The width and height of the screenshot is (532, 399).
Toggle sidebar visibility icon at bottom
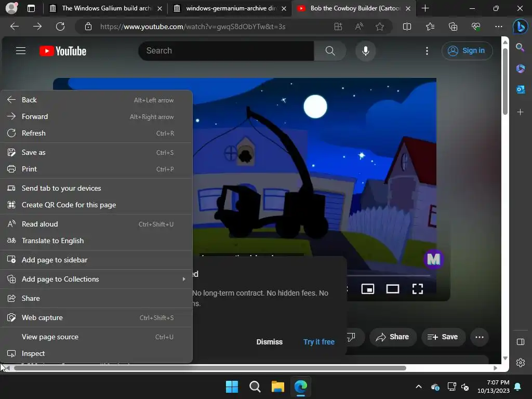click(521, 342)
